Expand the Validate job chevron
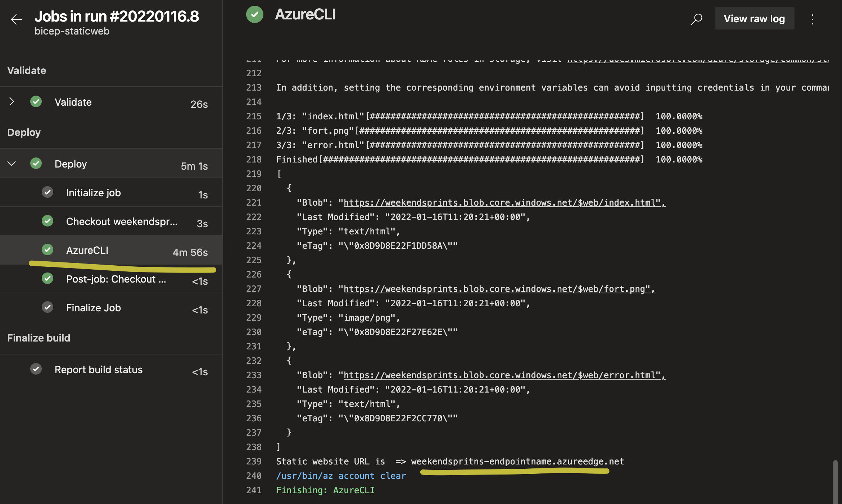The image size is (842, 504). [x=12, y=102]
